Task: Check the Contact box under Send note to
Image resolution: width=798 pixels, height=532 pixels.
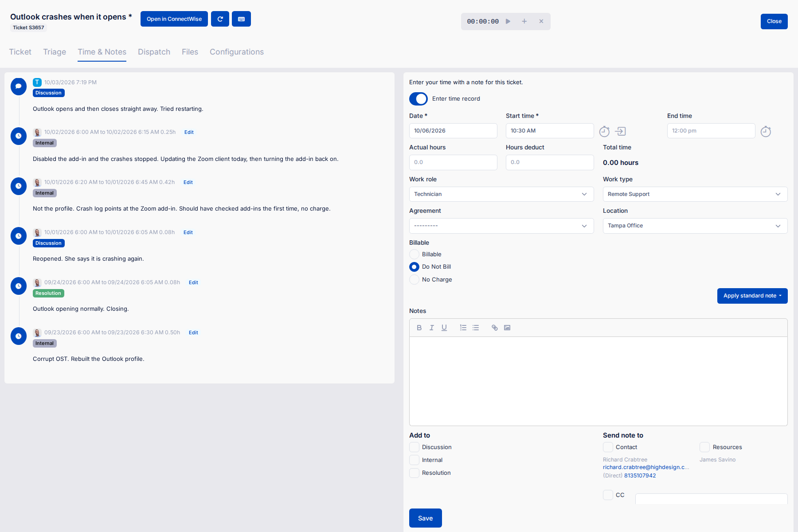Action: [x=608, y=447]
